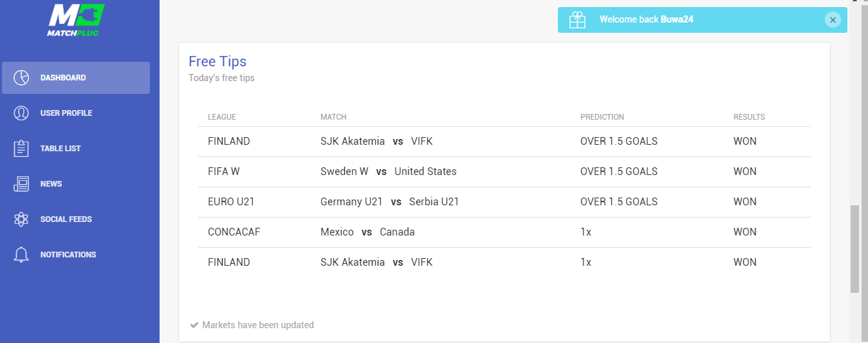Click the PREDICTION column header

(602, 117)
